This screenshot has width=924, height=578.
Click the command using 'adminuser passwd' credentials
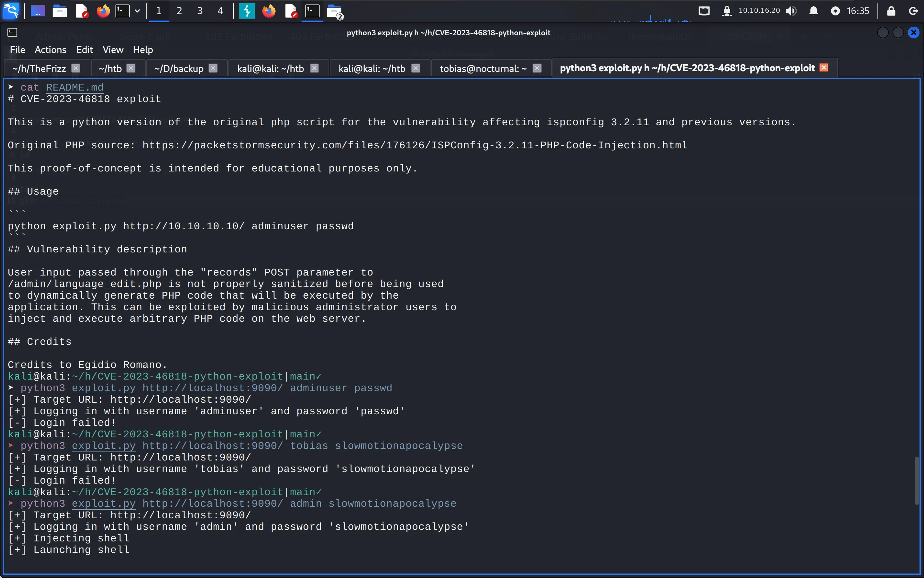coord(206,388)
